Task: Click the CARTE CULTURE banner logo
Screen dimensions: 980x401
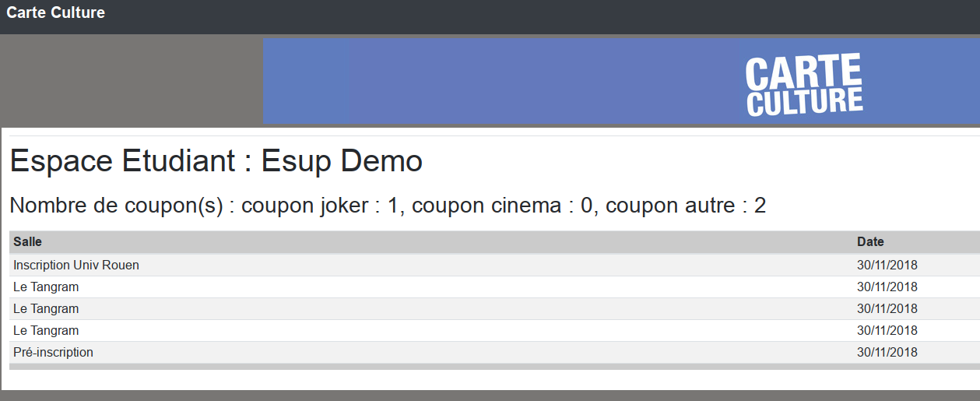Action: coord(804,86)
